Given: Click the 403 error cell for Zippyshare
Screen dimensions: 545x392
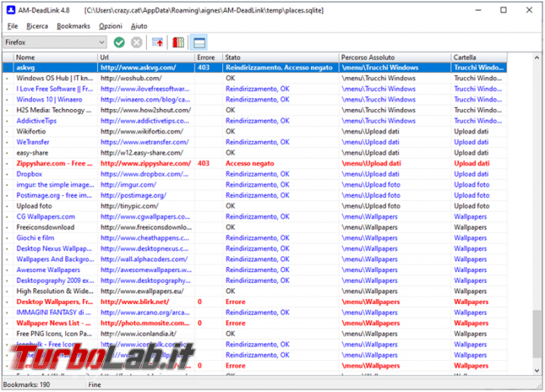Looking at the screenshot, I should (209, 163).
